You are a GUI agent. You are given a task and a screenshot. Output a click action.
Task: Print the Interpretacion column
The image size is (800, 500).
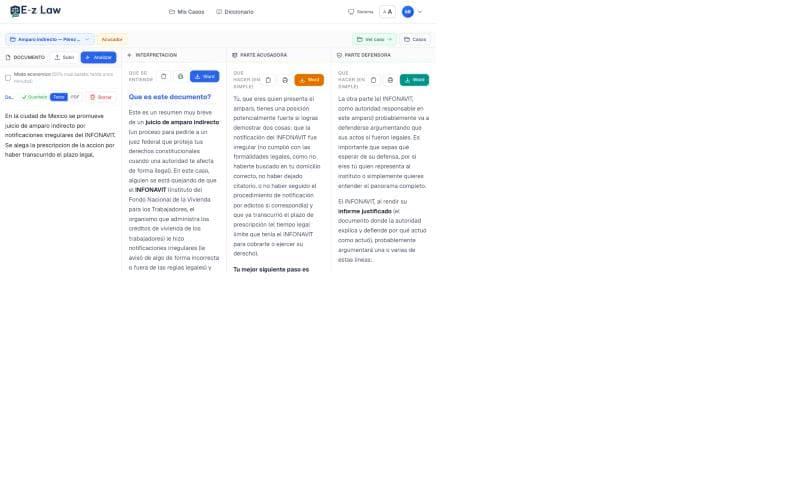180,77
